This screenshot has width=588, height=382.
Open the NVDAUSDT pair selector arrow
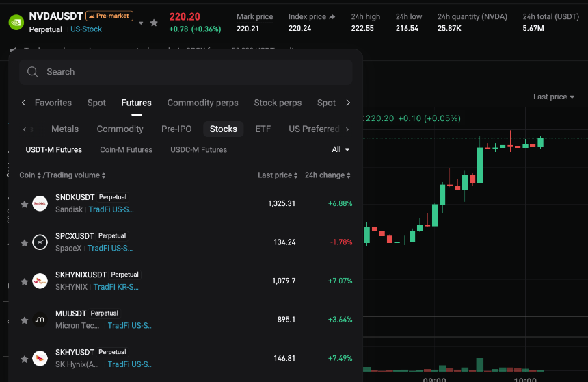(141, 23)
